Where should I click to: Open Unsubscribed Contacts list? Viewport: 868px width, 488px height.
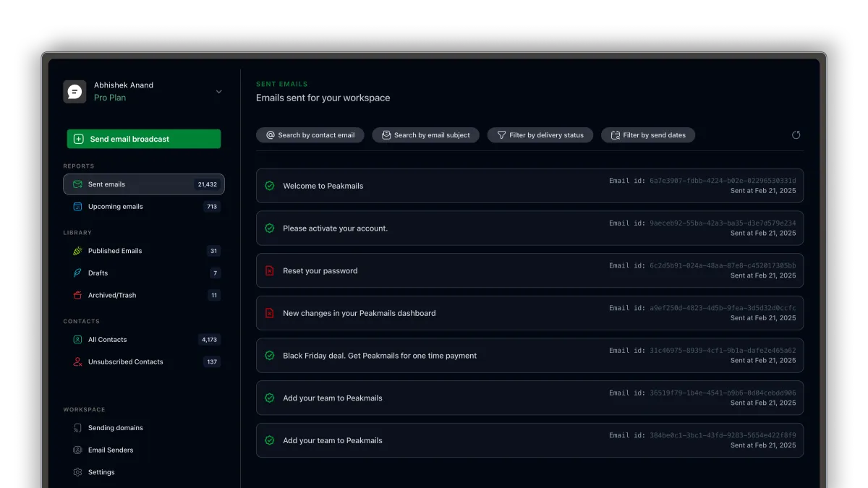(x=144, y=361)
